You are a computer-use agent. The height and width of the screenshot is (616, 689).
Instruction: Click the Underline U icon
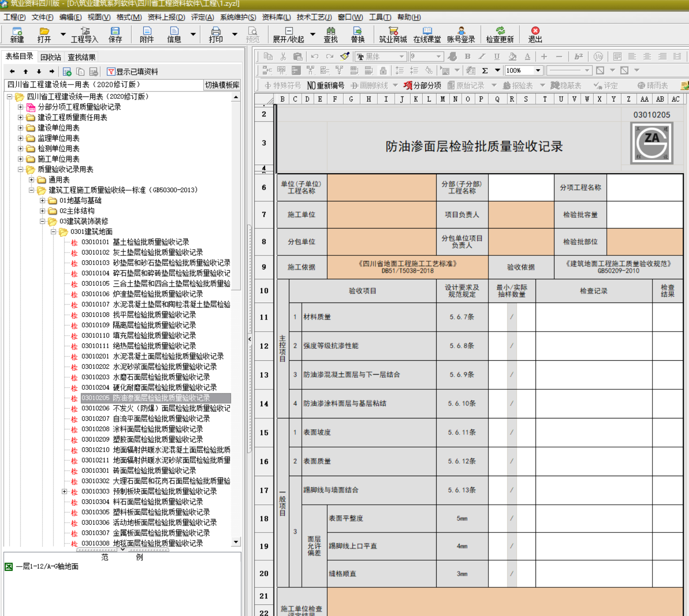coord(497,56)
